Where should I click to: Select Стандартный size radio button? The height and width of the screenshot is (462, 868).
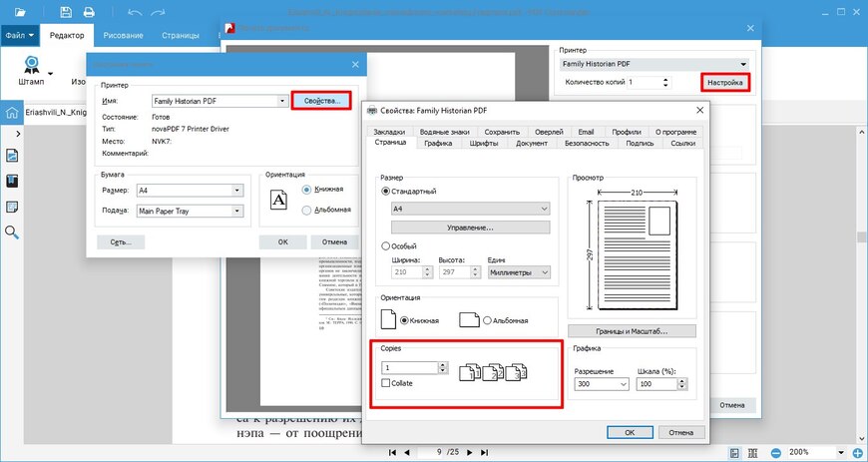[385, 191]
